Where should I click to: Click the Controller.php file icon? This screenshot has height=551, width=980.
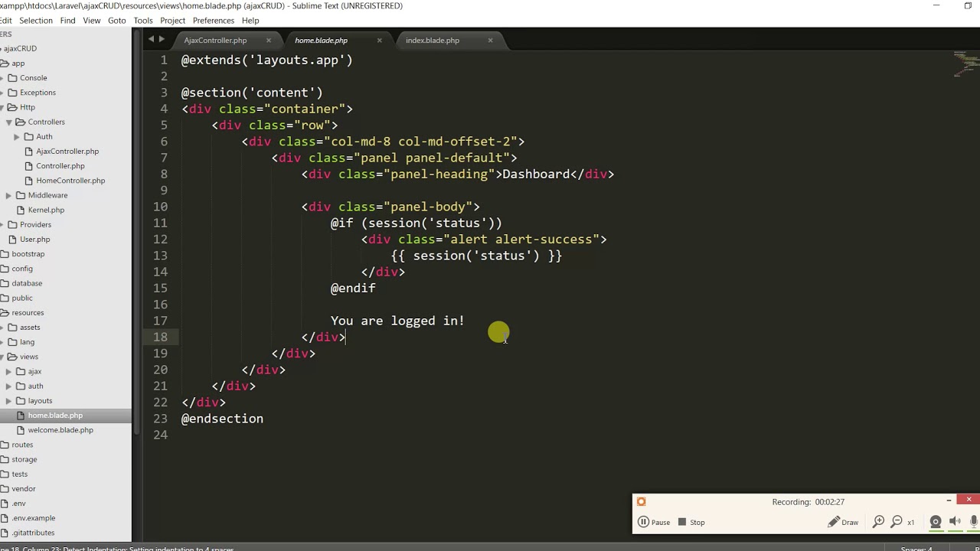pos(29,166)
